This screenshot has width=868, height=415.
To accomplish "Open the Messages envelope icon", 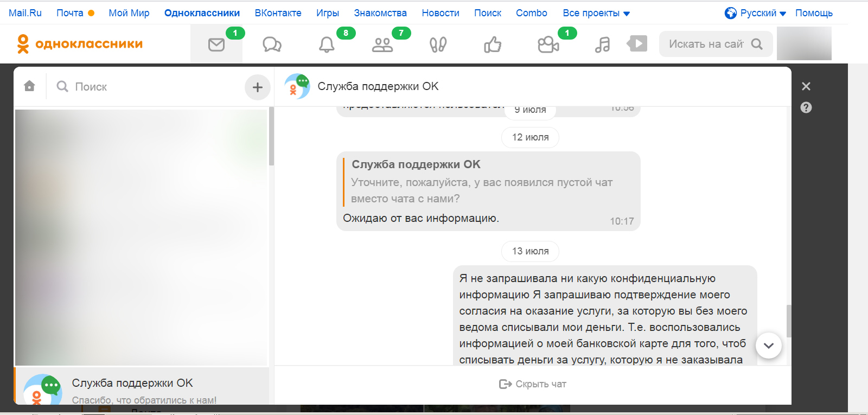I will pos(216,44).
